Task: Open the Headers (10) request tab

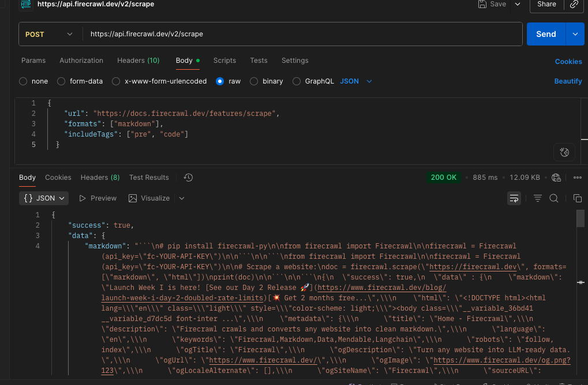Action: (138, 61)
